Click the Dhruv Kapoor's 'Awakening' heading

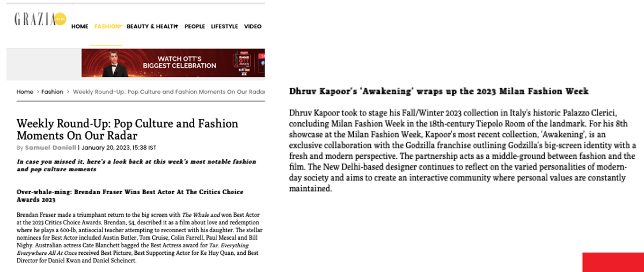pyautogui.click(x=439, y=91)
